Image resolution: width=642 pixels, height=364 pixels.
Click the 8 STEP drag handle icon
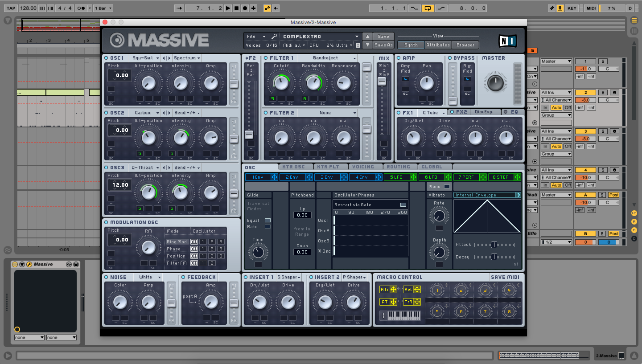tap(518, 177)
